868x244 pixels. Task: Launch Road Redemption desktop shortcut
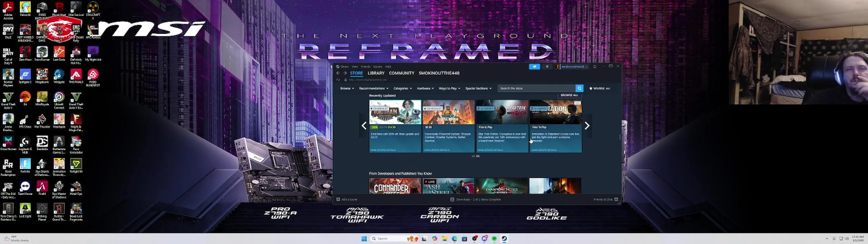8,167
